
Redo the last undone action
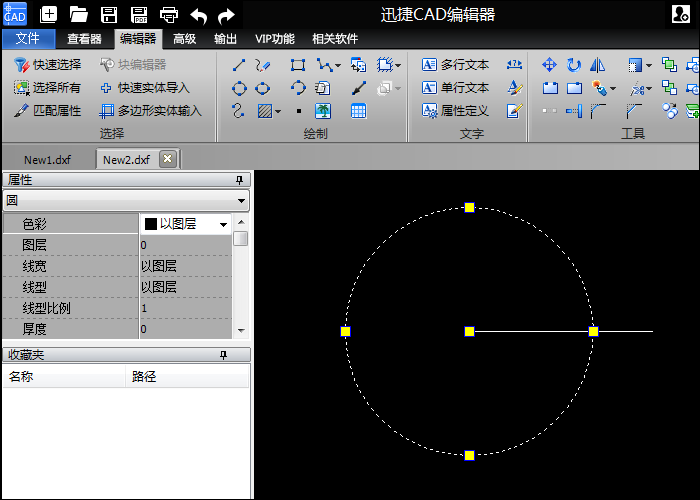[226, 16]
